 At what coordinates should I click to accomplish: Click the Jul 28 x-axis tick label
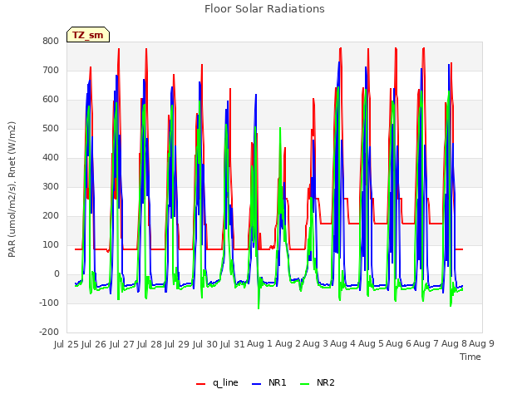point(149,344)
